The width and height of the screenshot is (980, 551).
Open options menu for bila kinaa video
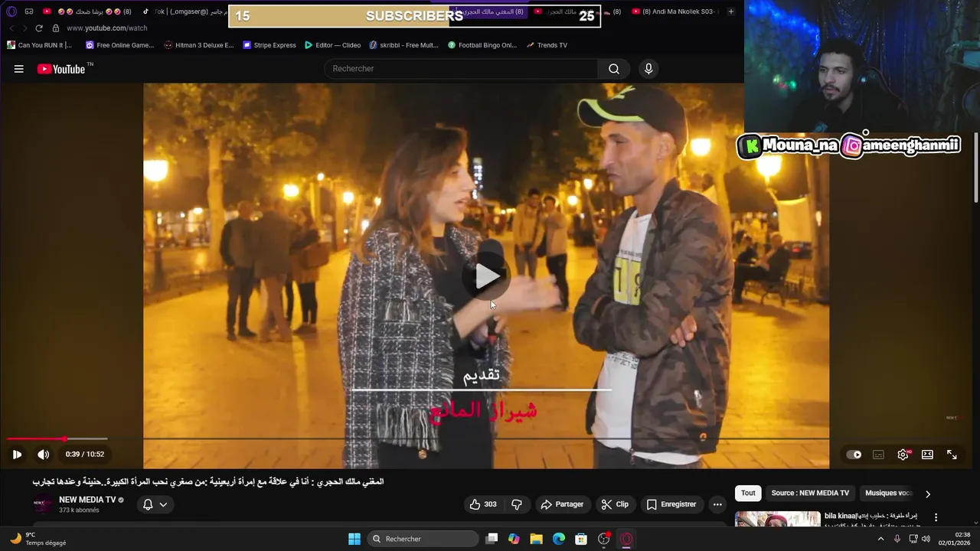click(936, 517)
